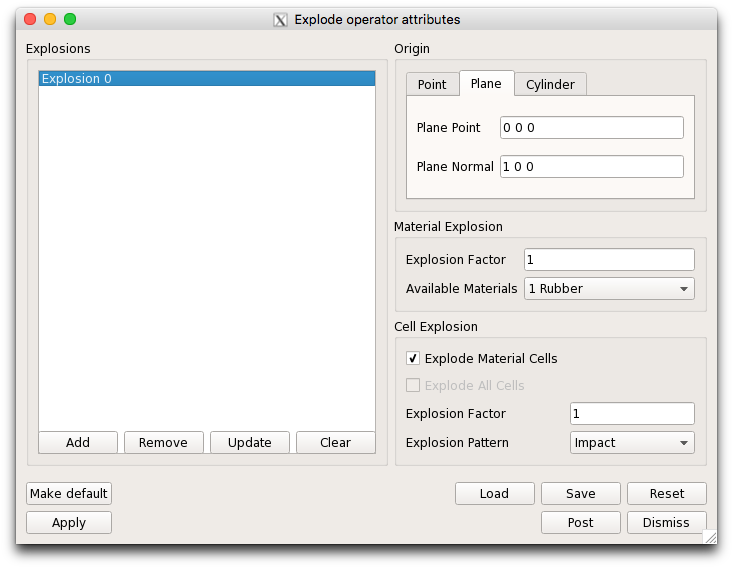Close the window with red button
Viewport: 733px width, 568px height.
pyautogui.click(x=30, y=19)
